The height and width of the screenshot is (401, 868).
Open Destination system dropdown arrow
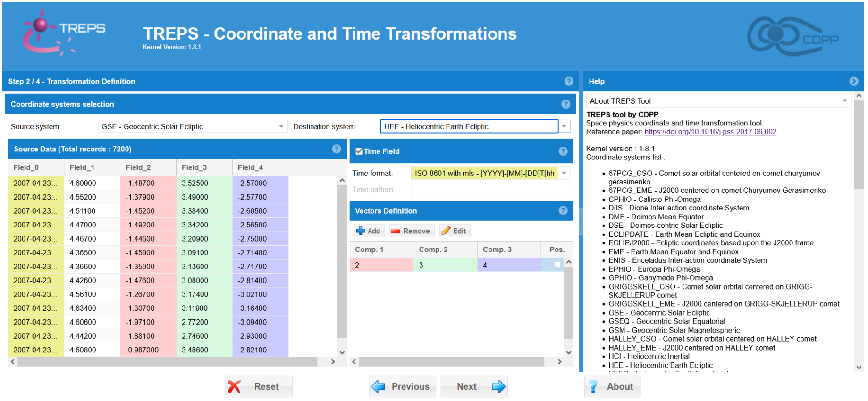565,126
